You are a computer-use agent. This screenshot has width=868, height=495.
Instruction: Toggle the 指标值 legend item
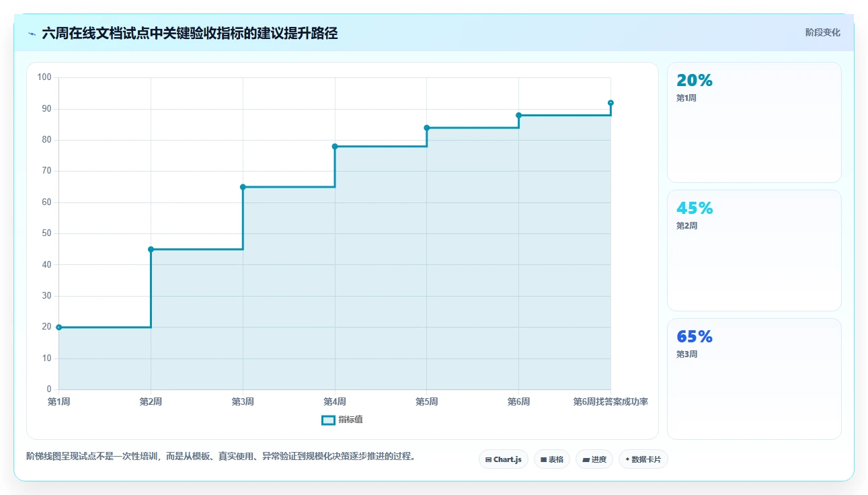pyautogui.click(x=342, y=420)
